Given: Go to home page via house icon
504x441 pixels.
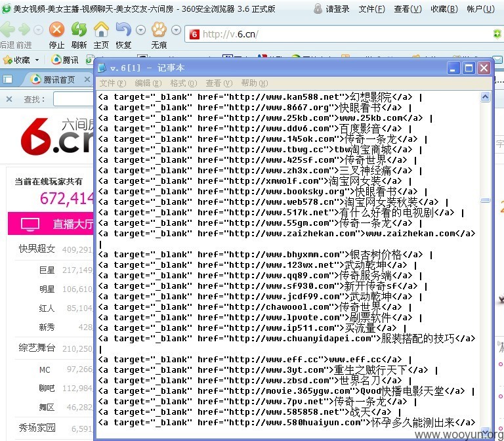Looking at the screenshot, I should click(x=101, y=30).
